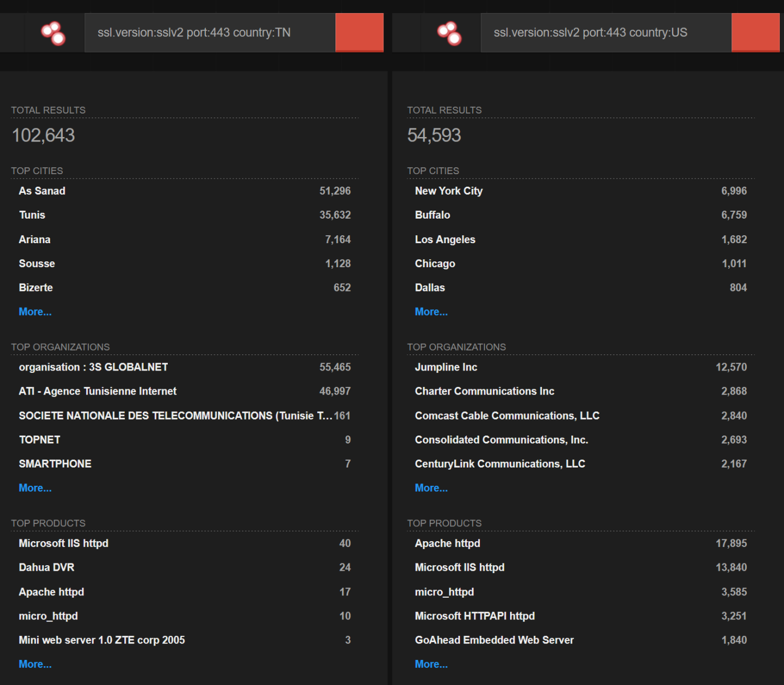Select Microsoft IIS httpd in Tunisia products

click(x=64, y=543)
